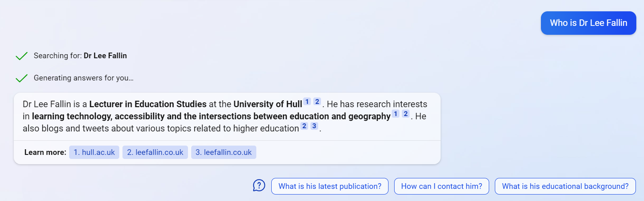Open citation 3 after higher education
Screen dimensions: 644x201
tap(314, 126)
